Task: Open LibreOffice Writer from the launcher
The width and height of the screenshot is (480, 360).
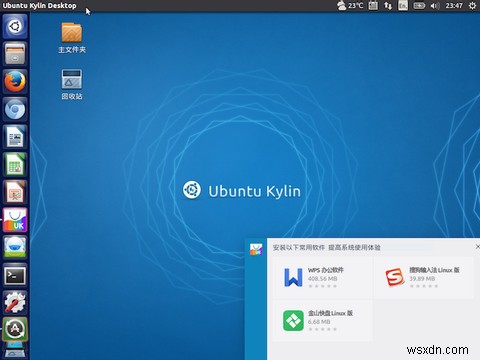Action: click(x=15, y=137)
